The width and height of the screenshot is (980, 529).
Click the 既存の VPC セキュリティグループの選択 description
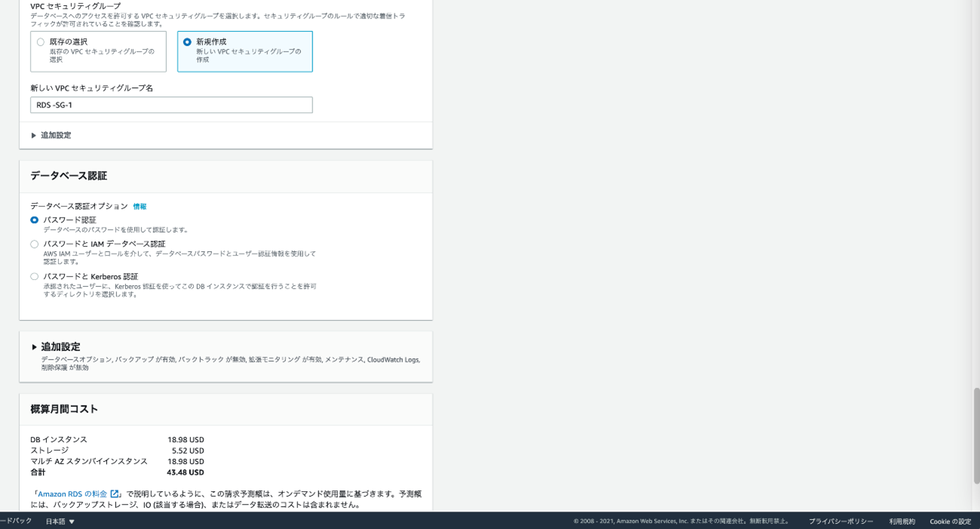[102, 55]
